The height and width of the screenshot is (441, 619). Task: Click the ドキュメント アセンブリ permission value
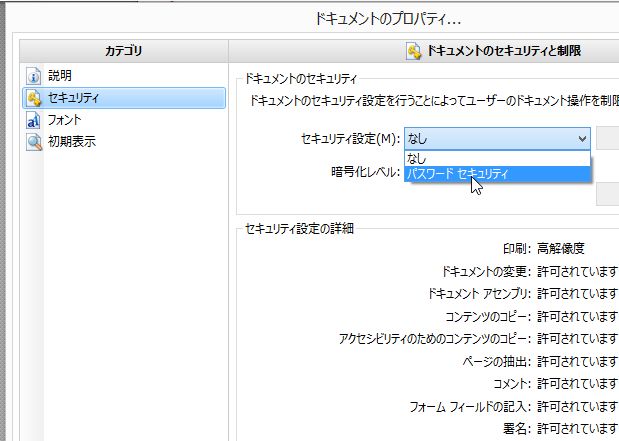click(x=578, y=294)
